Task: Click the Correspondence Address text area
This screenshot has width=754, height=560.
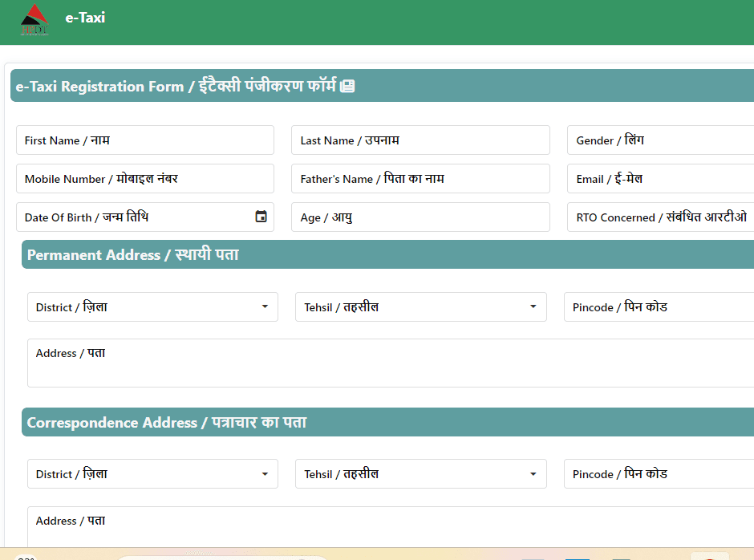Action: pos(391,530)
